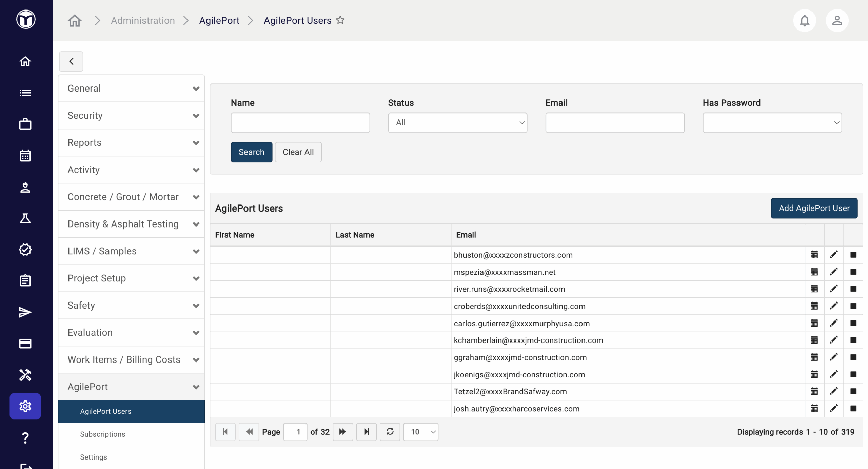This screenshot has width=868, height=469.
Task: Open the home icon in left sidebar
Action: click(x=25, y=61)
